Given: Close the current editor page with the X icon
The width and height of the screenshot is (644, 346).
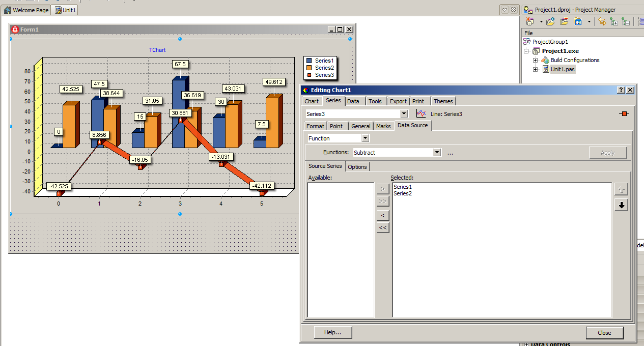Looking at the screenshot, I should click(x=513, y=10).
